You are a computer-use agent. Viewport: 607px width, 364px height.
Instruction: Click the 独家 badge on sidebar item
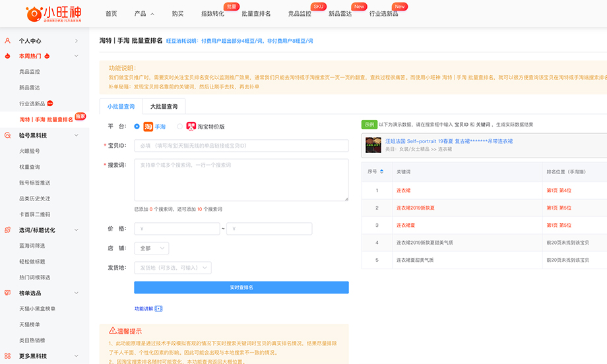80,116
